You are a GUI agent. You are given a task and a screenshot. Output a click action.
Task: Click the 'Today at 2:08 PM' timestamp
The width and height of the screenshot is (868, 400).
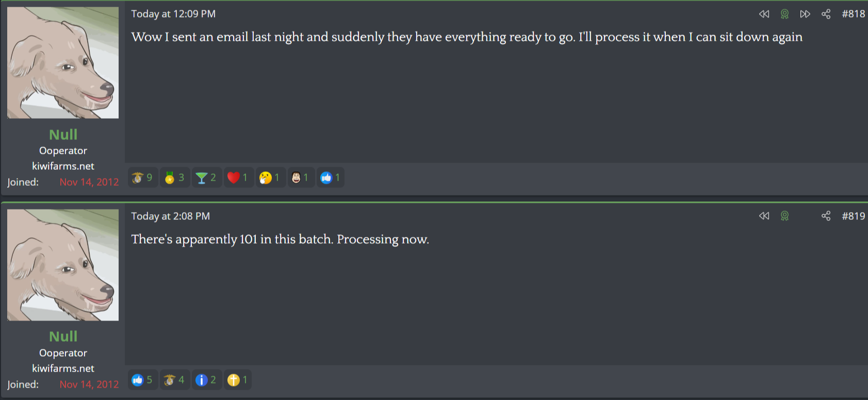click(x=170, y=216)
